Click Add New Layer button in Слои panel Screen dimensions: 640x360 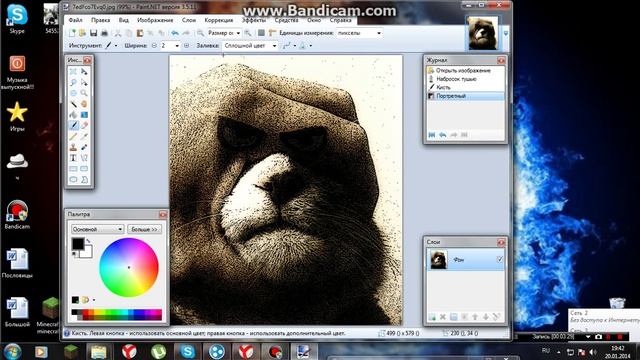pyautogui.click(x=432, y=317)
